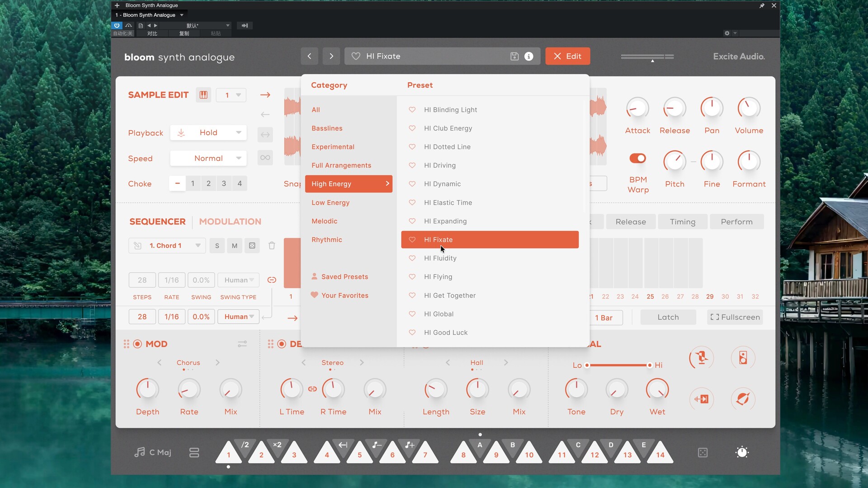Toggle the plugin power button in the host toolbar

[117, 25]
